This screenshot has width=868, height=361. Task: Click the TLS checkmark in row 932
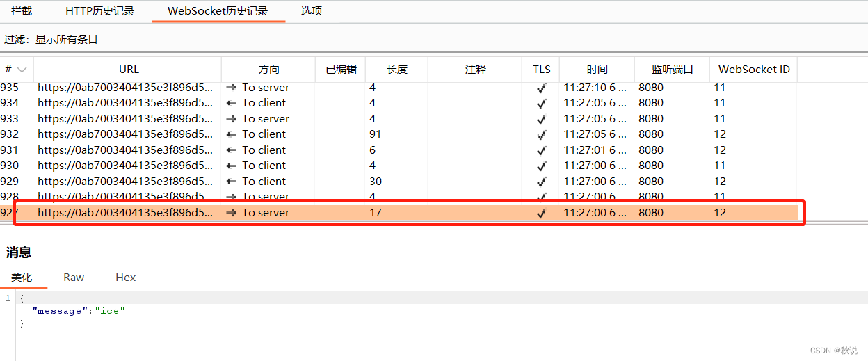[x=542, y=134]
